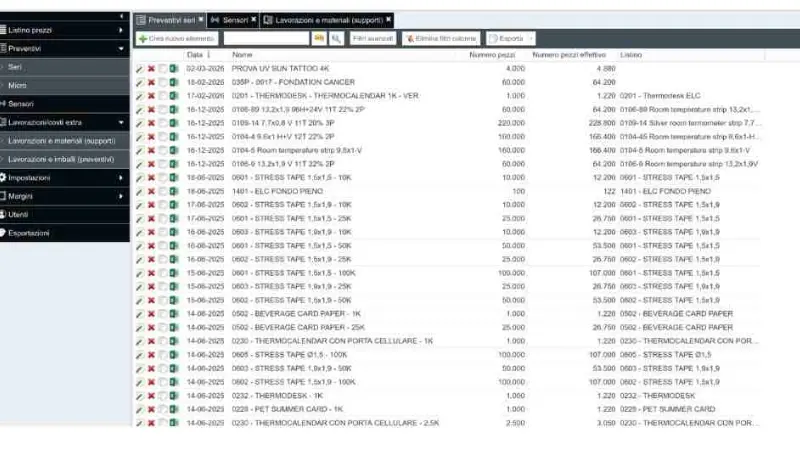Viewport: 800px width, 450px height.
Task: Open Utenti in the sidebar
Action: point(64,214)
